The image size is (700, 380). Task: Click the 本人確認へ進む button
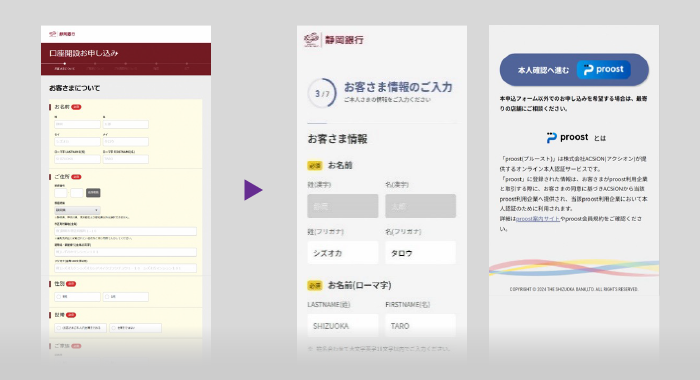pyautogui.click(x=574, y=70)
